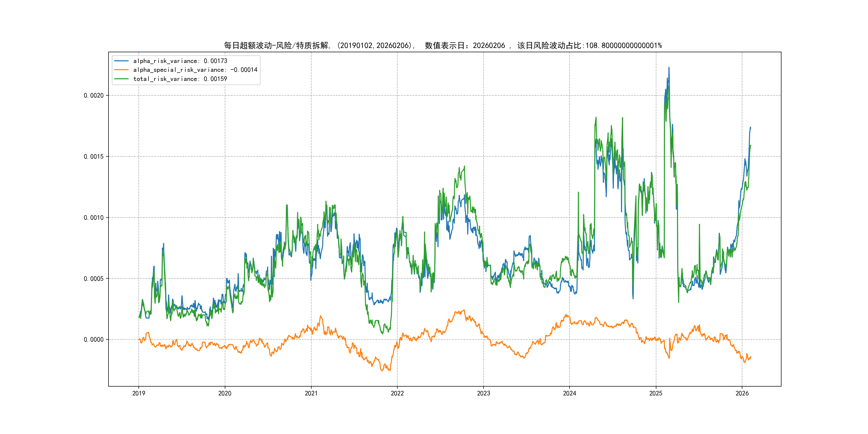Image resolution: width=868 pixels, height=434 pixels.
Task: Click the 2026 x-axis tick label
Action: coord(742,393)
